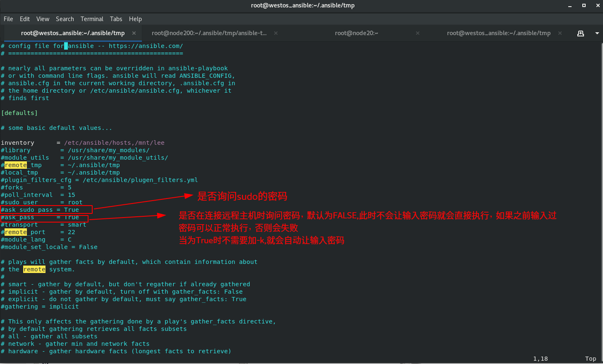The width and height of the screenshot is (603, 364).
Task: Maximize the terminal window
Action: click(584, 5)
